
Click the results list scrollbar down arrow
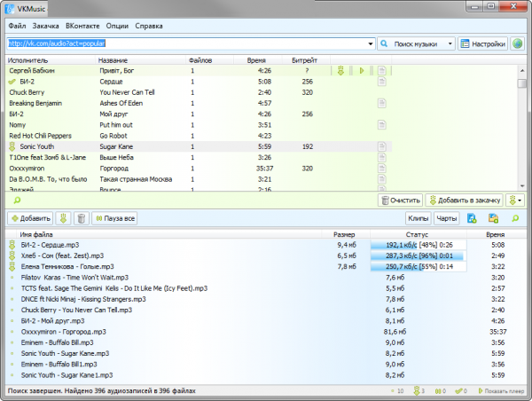tap(522, 186)
